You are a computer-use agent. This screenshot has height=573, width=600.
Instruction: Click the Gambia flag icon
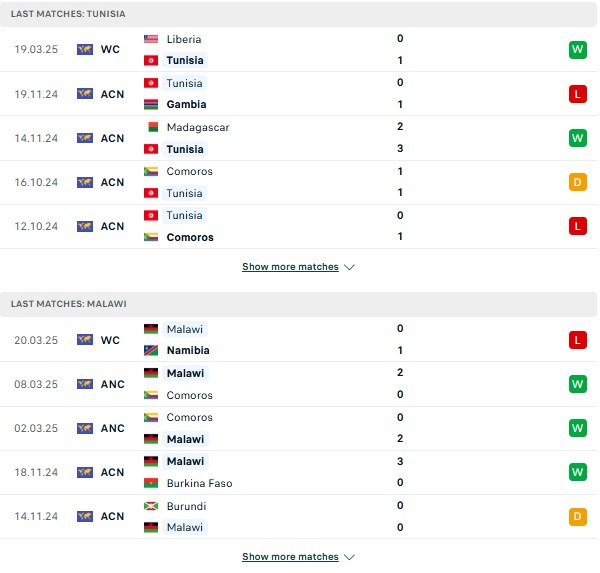click(151, 104)
